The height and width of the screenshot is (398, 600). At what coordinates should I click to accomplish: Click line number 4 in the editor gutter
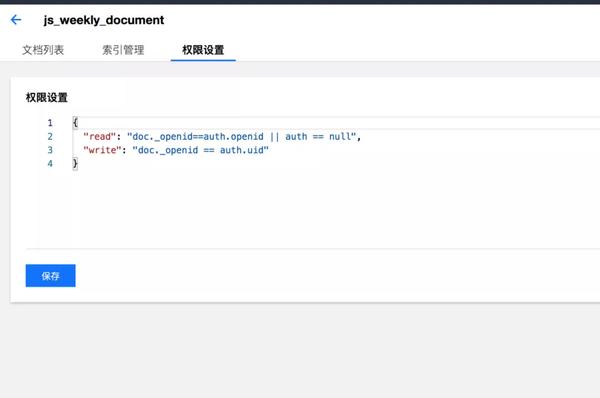pos(50,164)
